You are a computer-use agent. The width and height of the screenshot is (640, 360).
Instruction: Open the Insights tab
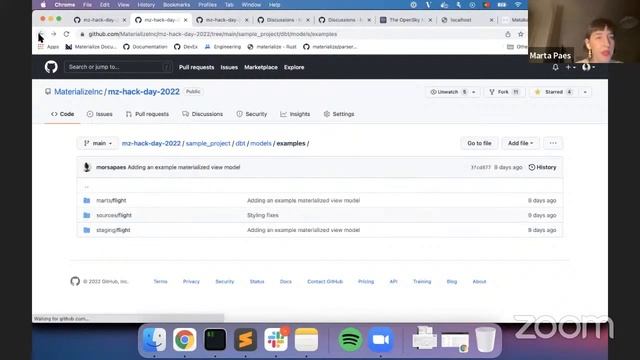point(295,114)
